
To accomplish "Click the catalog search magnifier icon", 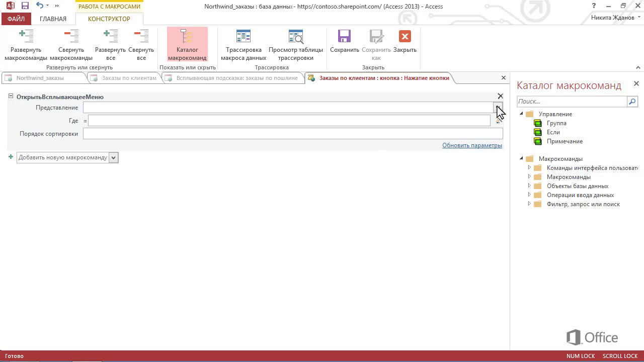I will coord(632,102).
